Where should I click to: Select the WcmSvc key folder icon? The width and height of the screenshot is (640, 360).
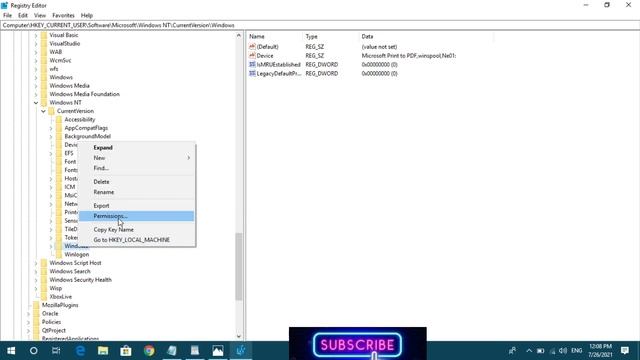click(44, 60)
